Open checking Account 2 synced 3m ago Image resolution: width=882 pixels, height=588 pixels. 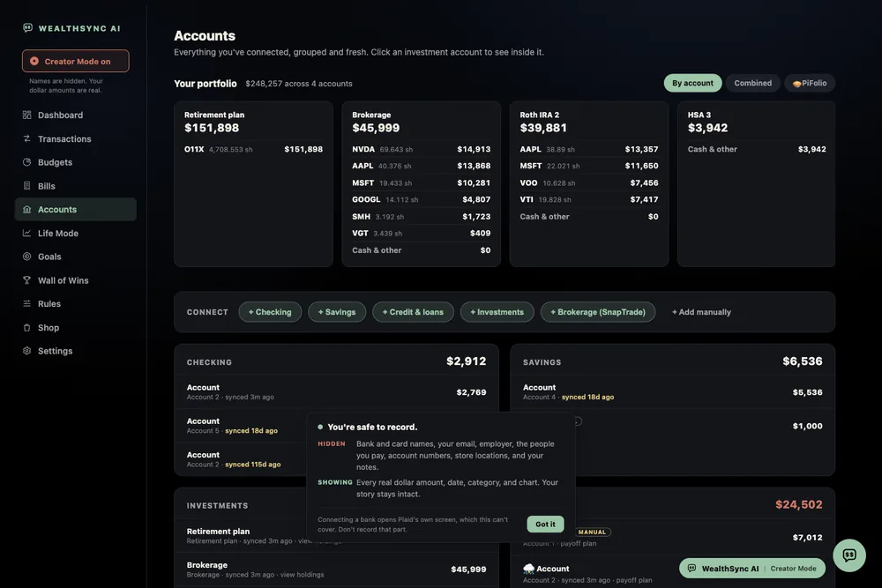336,391
